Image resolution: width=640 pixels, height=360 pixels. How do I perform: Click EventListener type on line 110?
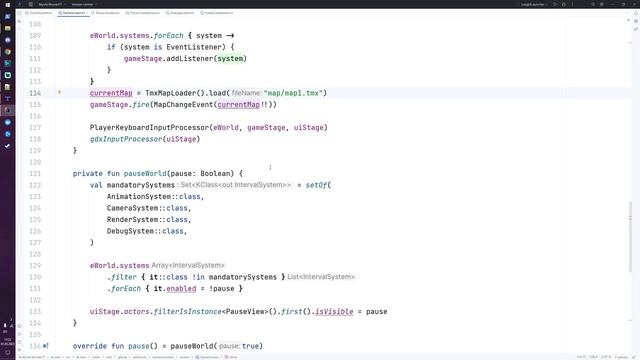point(194,47)
